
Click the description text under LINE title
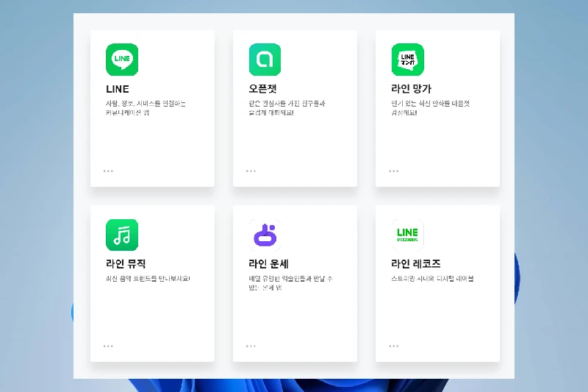146,108
